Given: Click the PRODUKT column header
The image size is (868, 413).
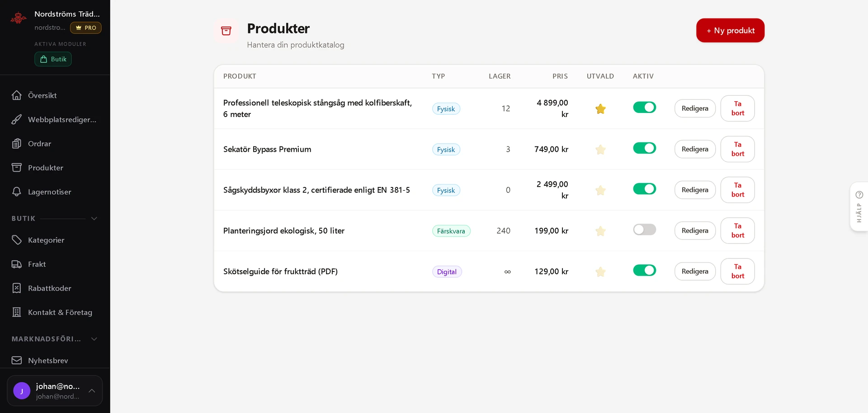Looking at the screenshot, I should point(240,76).
